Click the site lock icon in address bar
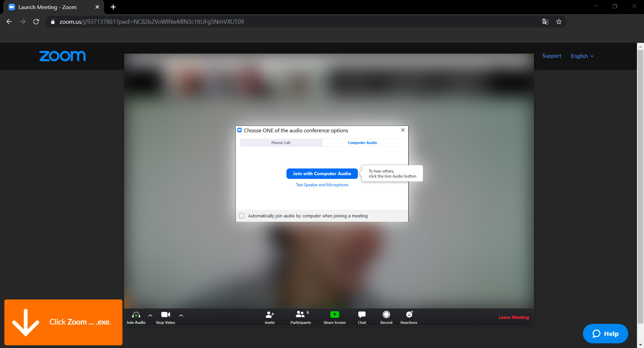This screenshot has width=644, height=348. pos(53,22)
